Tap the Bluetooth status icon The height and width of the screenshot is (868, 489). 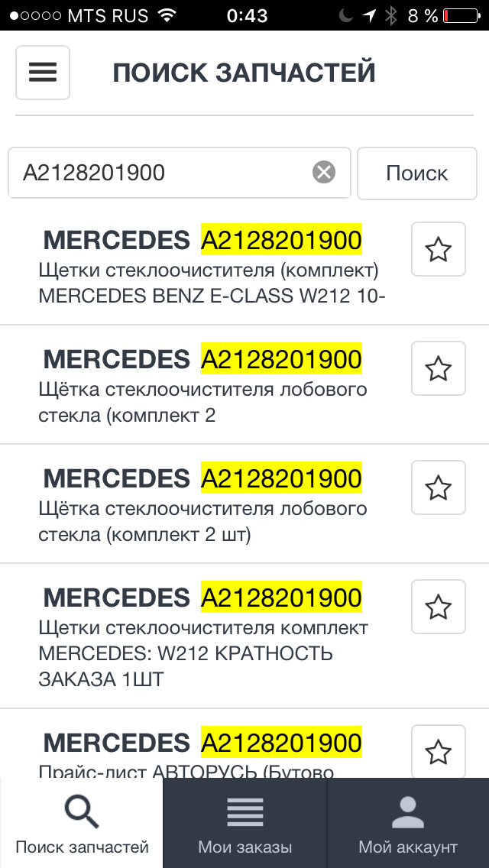click(x=391, y=15)
